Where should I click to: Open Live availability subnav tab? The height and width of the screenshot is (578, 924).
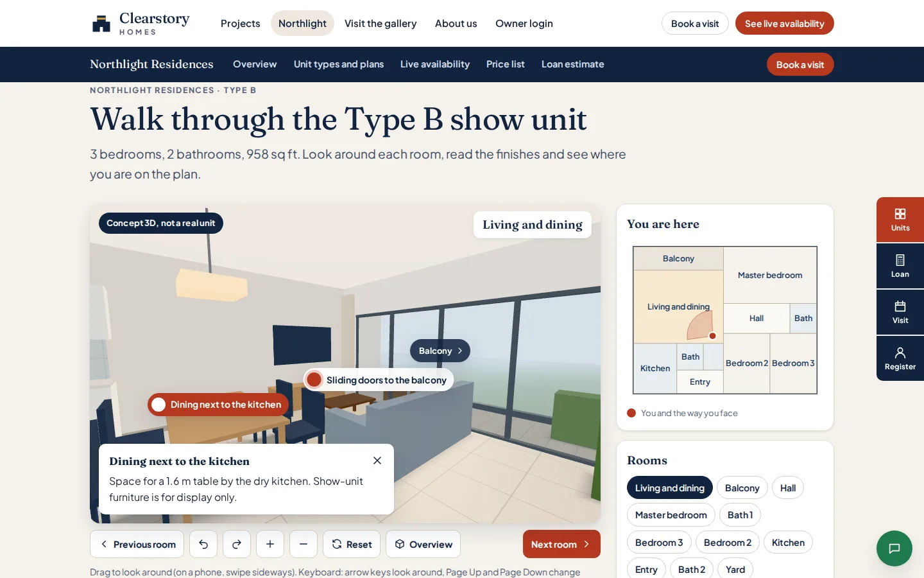[435, 64]
